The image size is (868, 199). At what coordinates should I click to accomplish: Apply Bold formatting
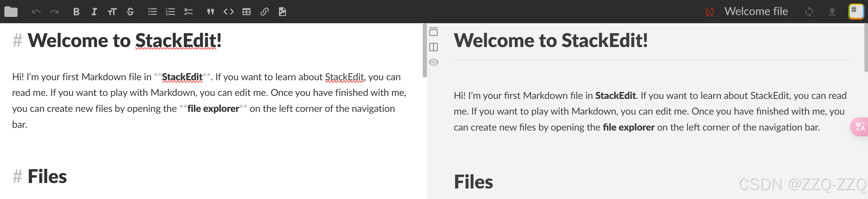tap(76, 12)
